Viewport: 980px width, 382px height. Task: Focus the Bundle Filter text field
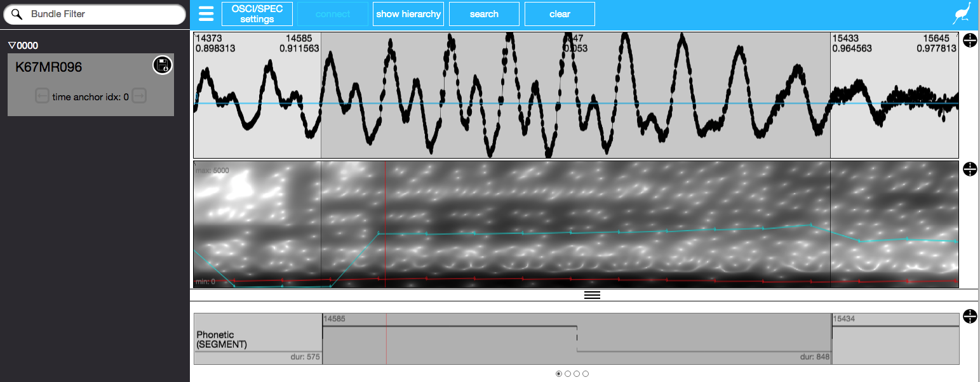pos(102,14)
